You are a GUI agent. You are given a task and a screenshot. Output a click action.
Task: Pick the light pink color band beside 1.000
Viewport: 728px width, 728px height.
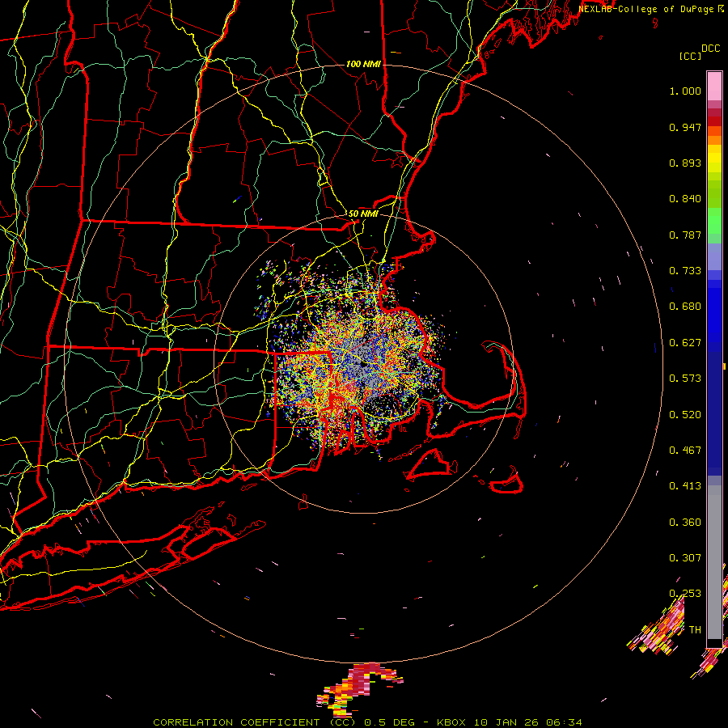[x=714, y=87]
